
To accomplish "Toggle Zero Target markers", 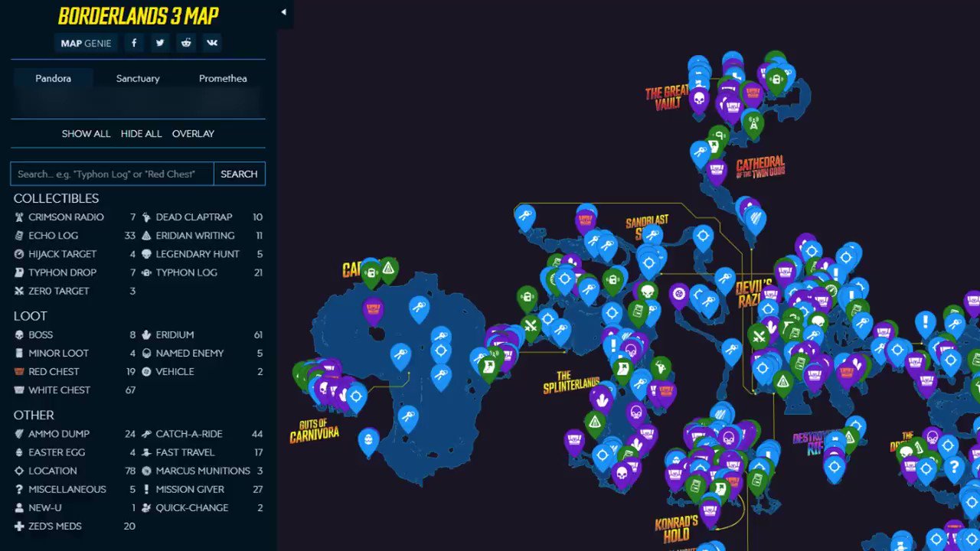I will click(x=75, y=291).
